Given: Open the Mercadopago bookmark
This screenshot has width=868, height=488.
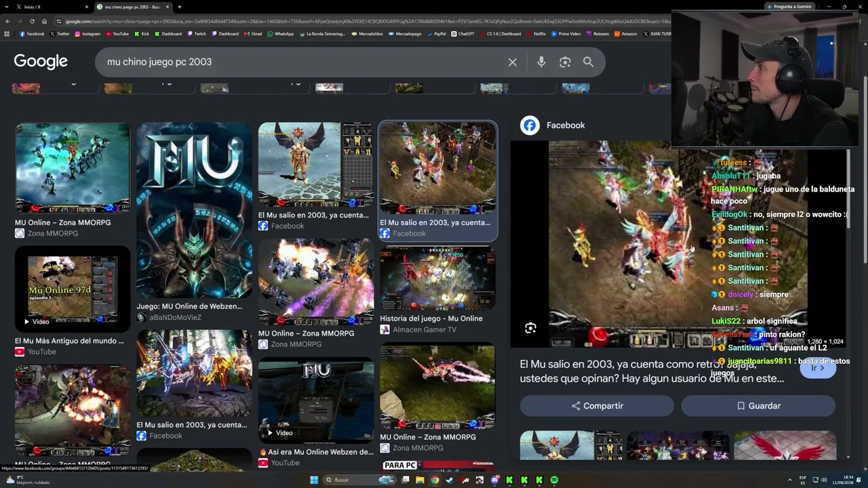Looking at the screenshot, I should click(405, 34).
